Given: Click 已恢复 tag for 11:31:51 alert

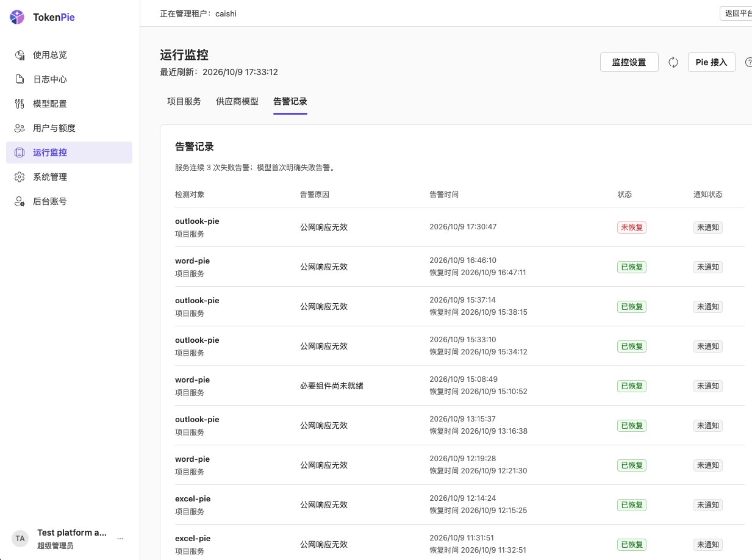Looking at the screenshot, I should pos(632,544).
